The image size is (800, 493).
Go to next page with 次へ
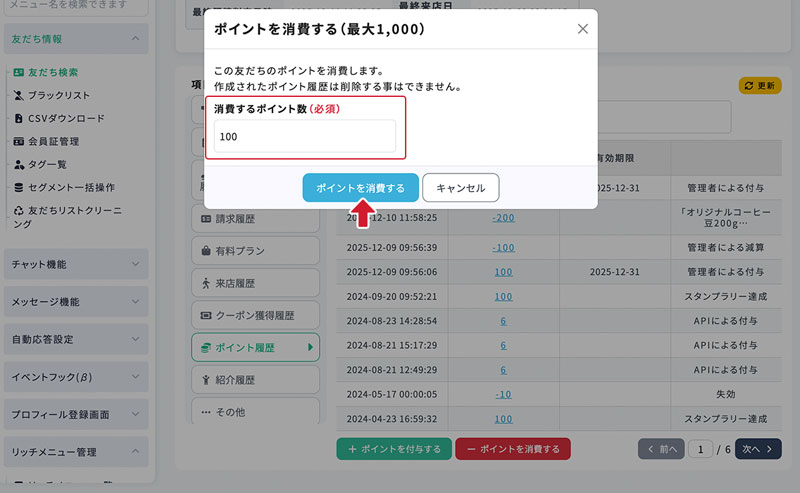pyautogui.click(x=759, y=450)
